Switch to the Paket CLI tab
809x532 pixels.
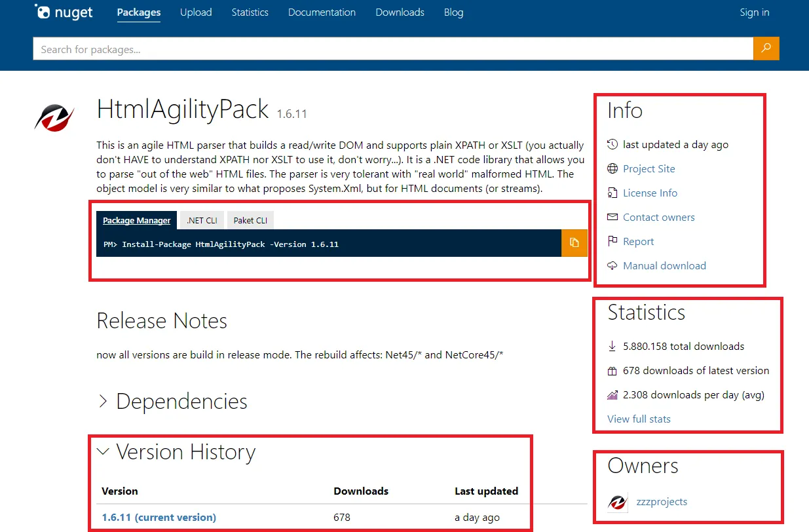(x=250, y=220)
